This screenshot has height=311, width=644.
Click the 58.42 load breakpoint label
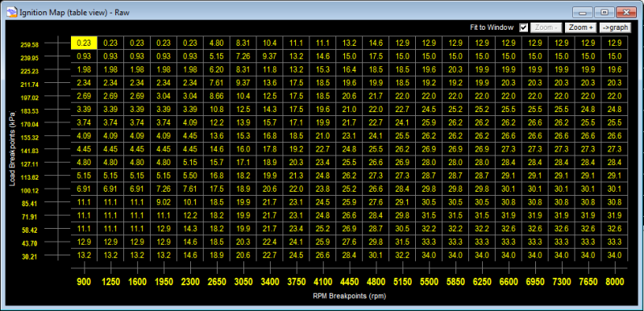pyautogui.click(x=30, y=230)
